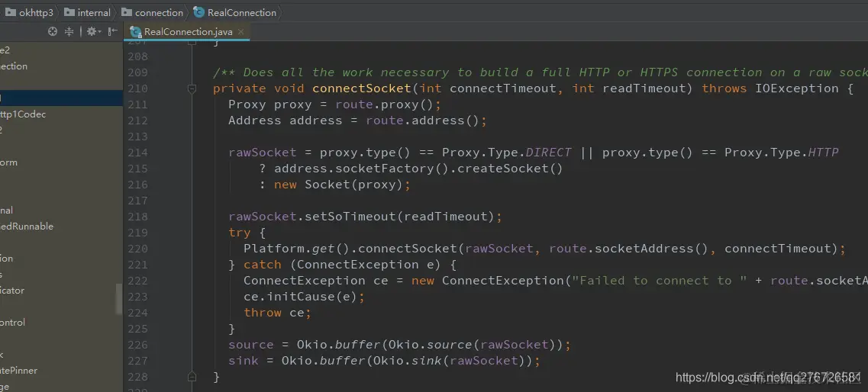Click 'route.socketAddress()' on line 220

click(x=629, y=249)
